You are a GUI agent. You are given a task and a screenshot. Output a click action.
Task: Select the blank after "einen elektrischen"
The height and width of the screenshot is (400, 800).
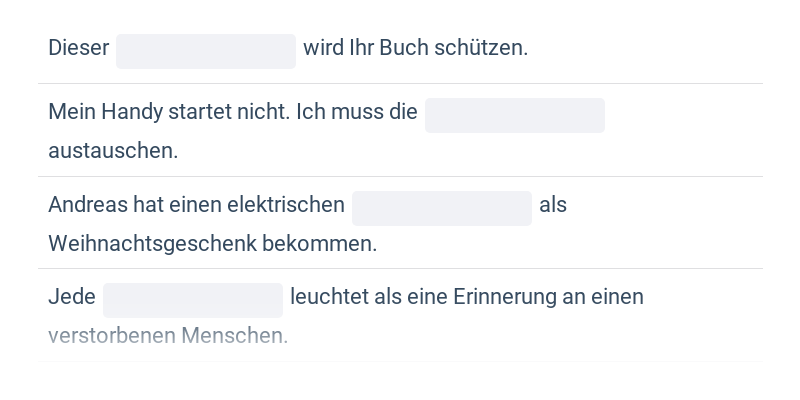click(x=441, y=208)
